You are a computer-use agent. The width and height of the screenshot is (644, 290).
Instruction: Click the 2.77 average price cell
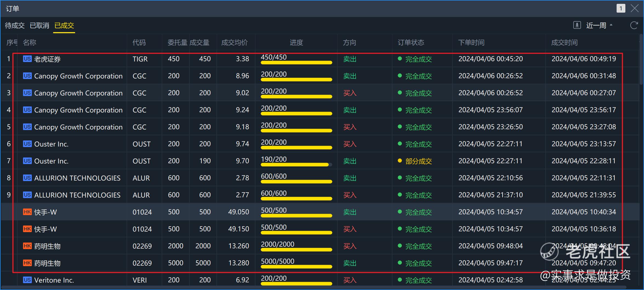[243, 195]
